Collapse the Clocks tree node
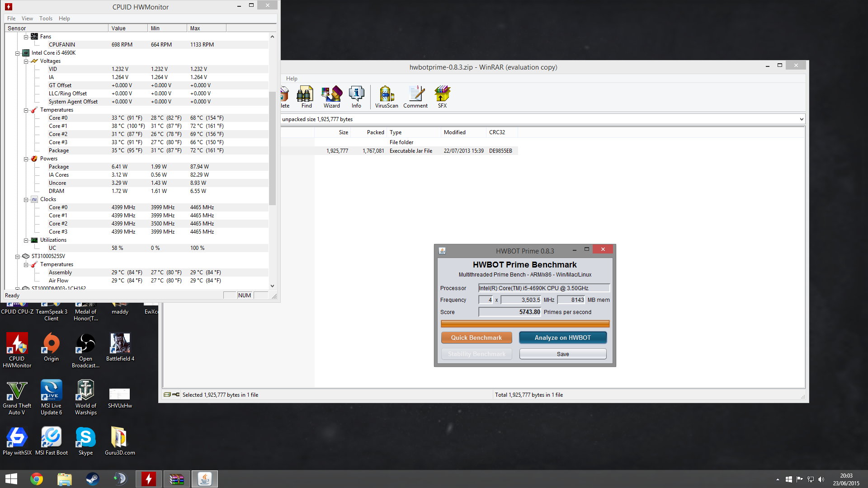 (26, 199)
